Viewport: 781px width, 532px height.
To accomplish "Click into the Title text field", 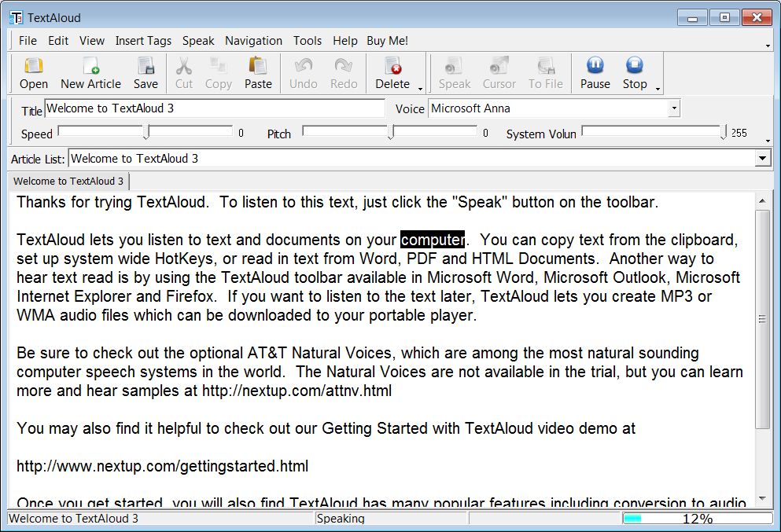I will 214,108.
